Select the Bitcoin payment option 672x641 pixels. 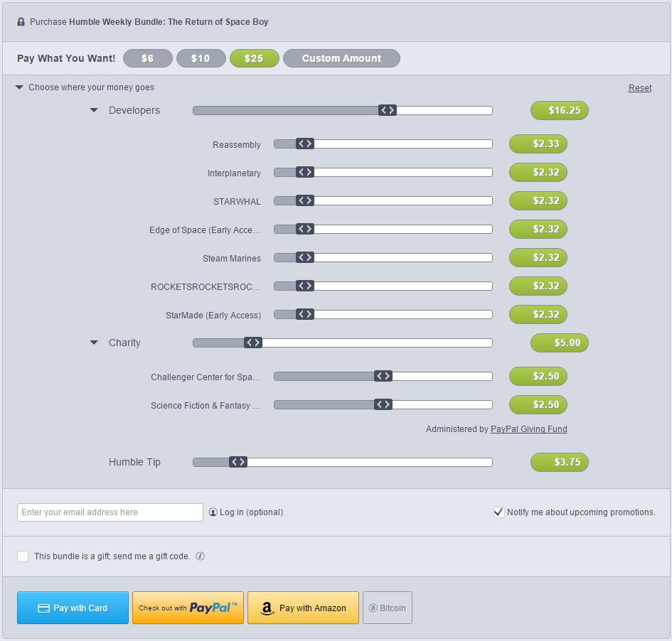(387, 608)
